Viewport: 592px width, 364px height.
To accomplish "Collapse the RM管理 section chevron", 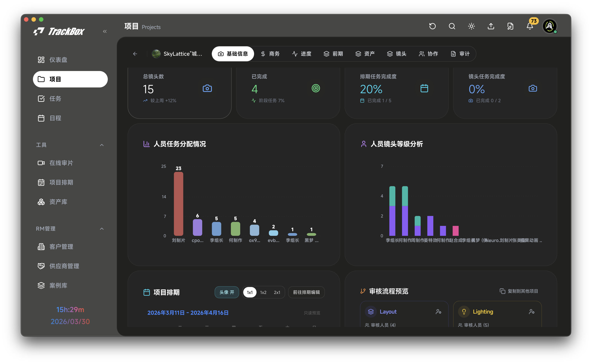I will point(102,229).
